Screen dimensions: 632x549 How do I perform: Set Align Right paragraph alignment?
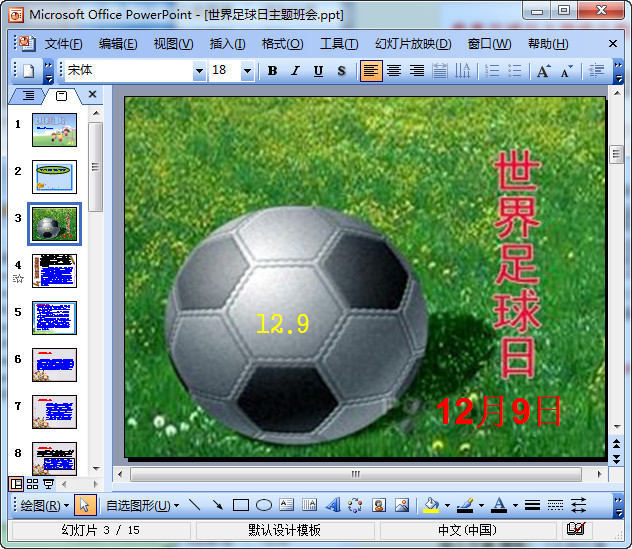tap(417, 71)
